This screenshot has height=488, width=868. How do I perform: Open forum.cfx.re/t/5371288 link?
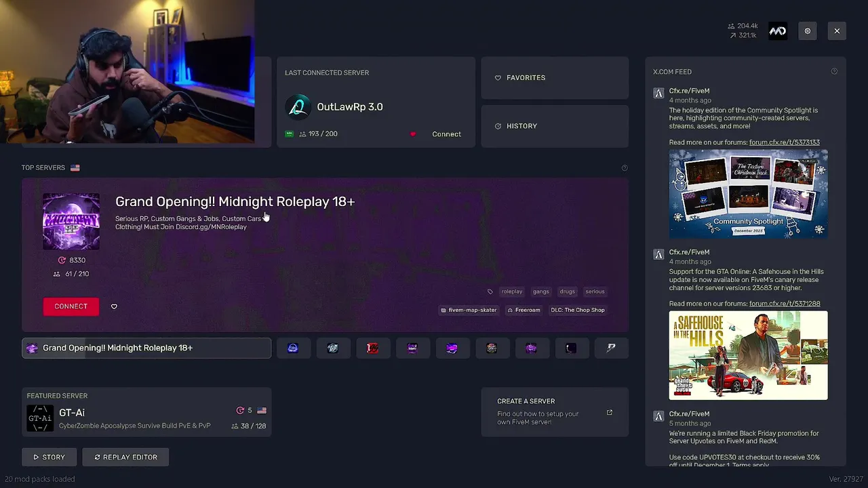[785, 304]
